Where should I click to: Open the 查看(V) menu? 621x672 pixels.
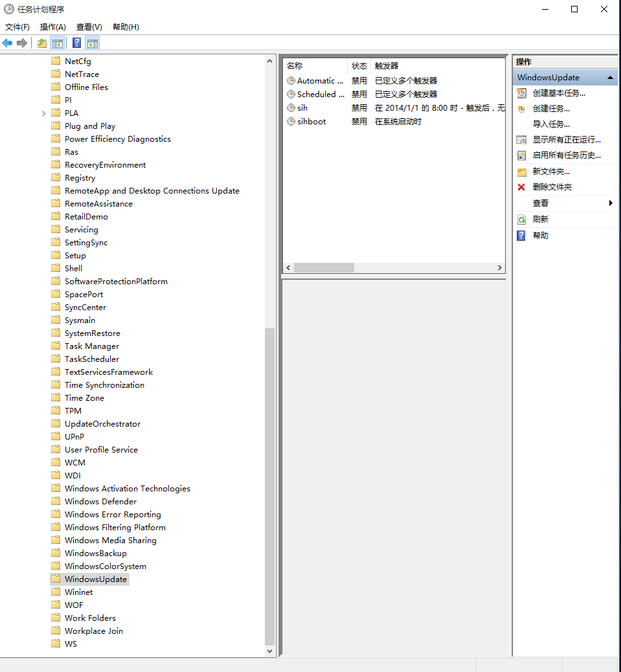(89, 27)
